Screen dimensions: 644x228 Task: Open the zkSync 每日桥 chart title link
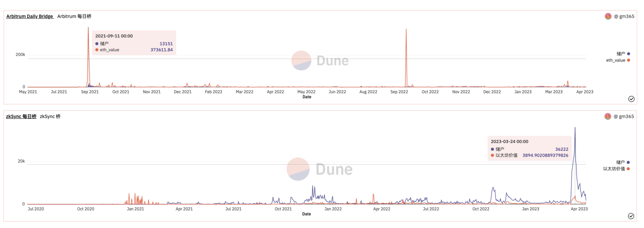21,117
